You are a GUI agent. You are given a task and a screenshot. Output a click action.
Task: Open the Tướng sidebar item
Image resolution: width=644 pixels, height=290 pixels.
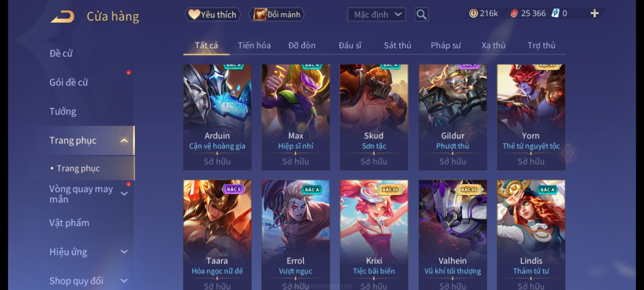(63, 111)
